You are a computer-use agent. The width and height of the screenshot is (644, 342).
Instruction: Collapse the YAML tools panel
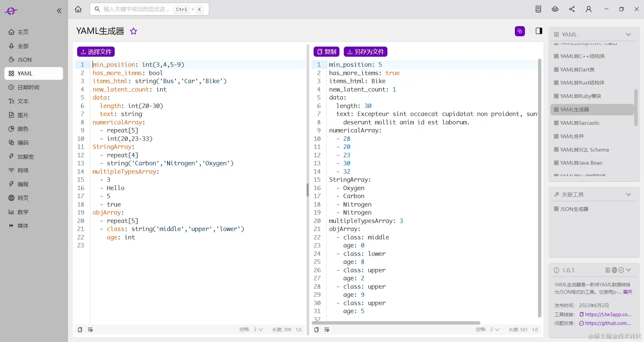point(628,35)
